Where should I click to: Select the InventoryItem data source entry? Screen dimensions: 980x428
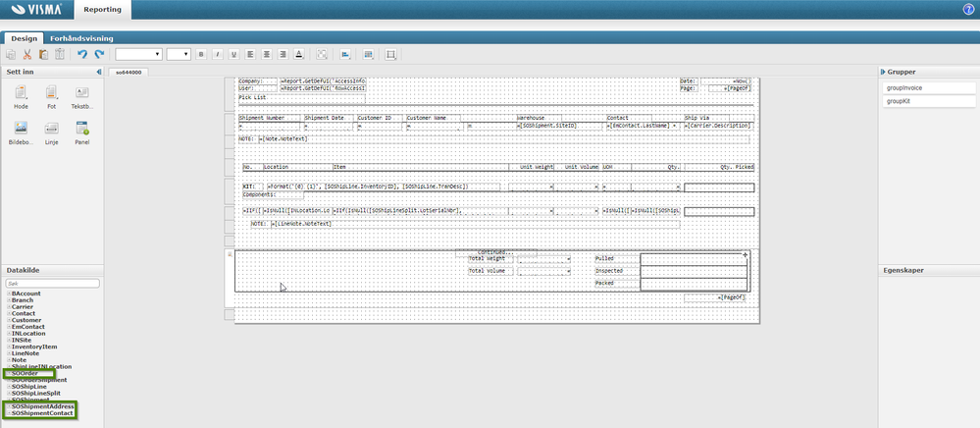pyautogui.click(x=34, y=347)
